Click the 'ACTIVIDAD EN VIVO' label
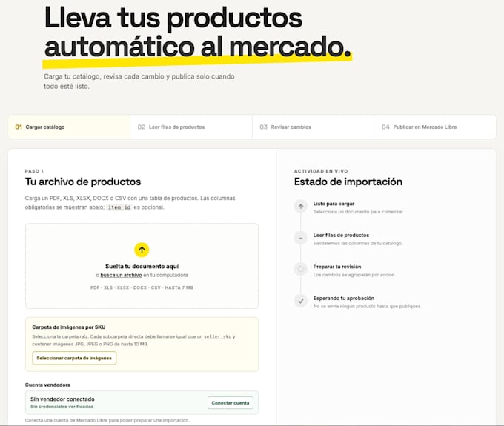 point(321,171)
